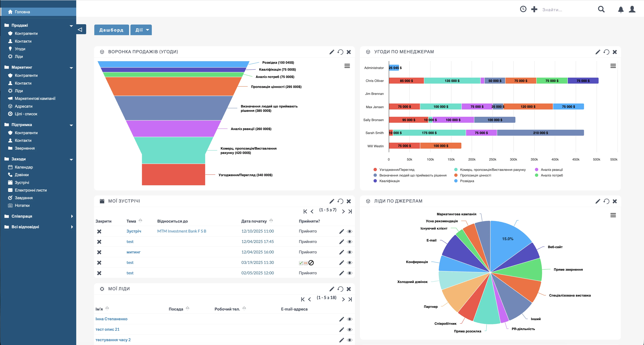Open the MTM Investment Bank F S B link
This screenshot has height=345, width=644.
pos(181,231)
